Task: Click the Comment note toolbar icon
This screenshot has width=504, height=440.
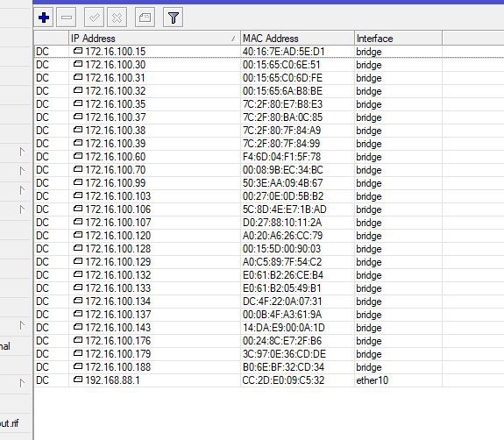Action: click(145, 18)
